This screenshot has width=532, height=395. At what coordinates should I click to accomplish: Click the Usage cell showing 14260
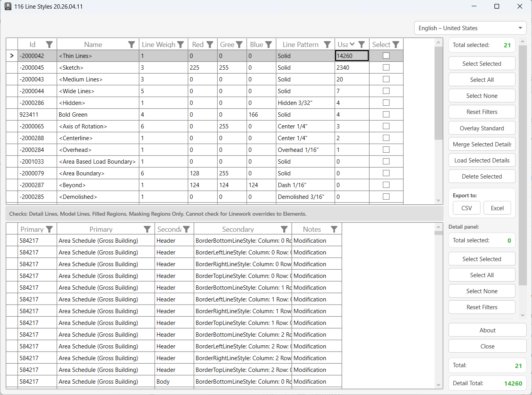352,56
